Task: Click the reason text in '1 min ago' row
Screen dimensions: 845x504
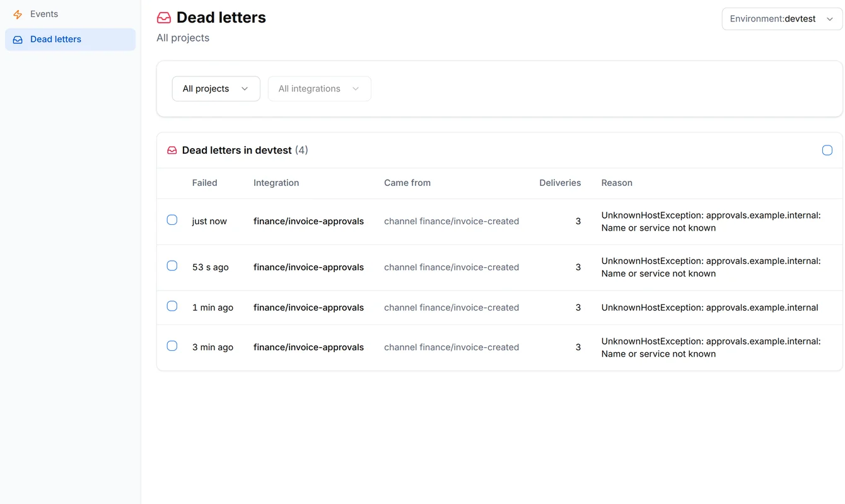Action: 710,307
